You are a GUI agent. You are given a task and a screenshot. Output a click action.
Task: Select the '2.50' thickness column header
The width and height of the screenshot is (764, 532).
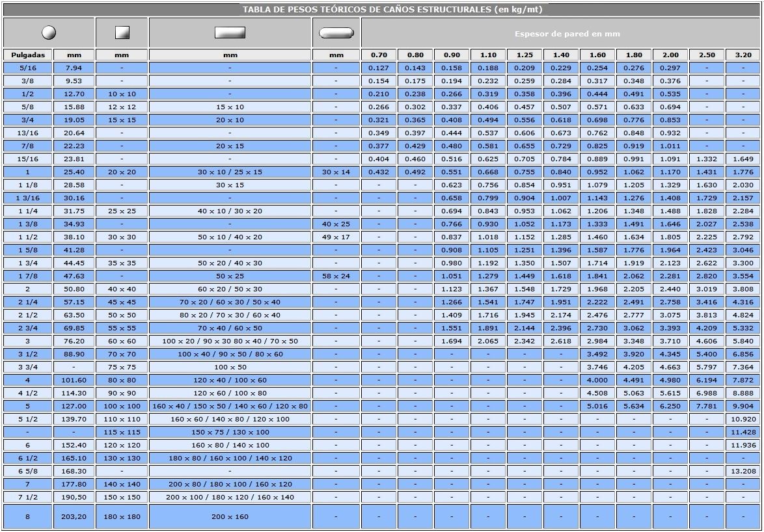tap(707, 55)
